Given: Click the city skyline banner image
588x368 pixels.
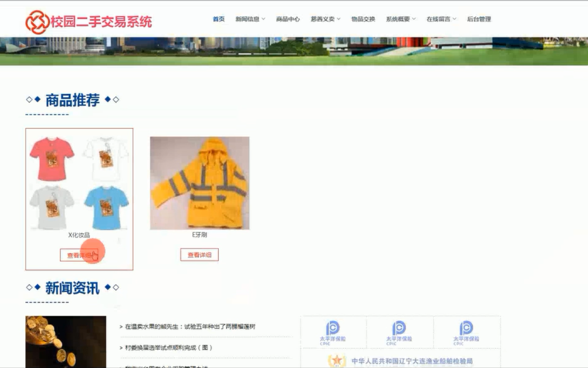Looking at the screenshot, I should pos(294,51).
